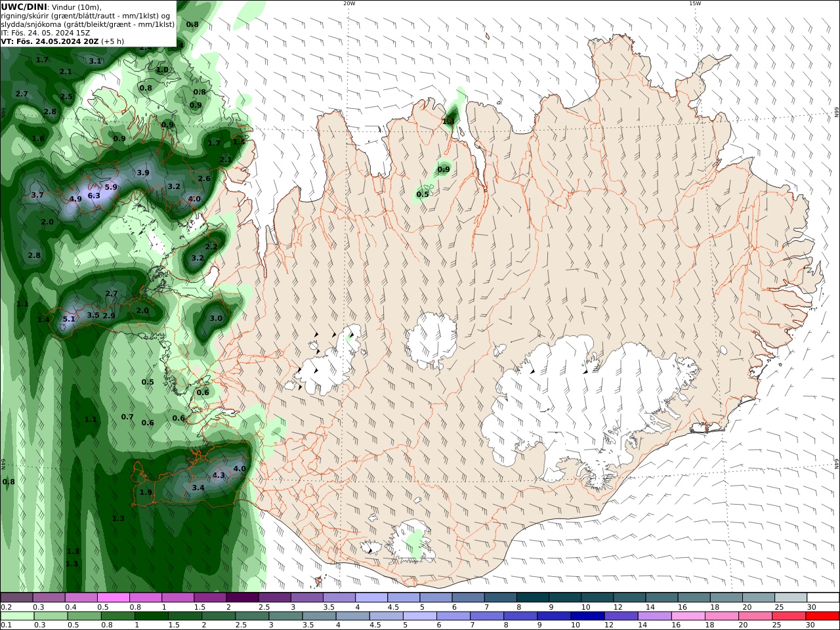Click the 0.7 precipitation value
Image resolution: width=840 pixels, height=630 pixels.
coord(127,417)
